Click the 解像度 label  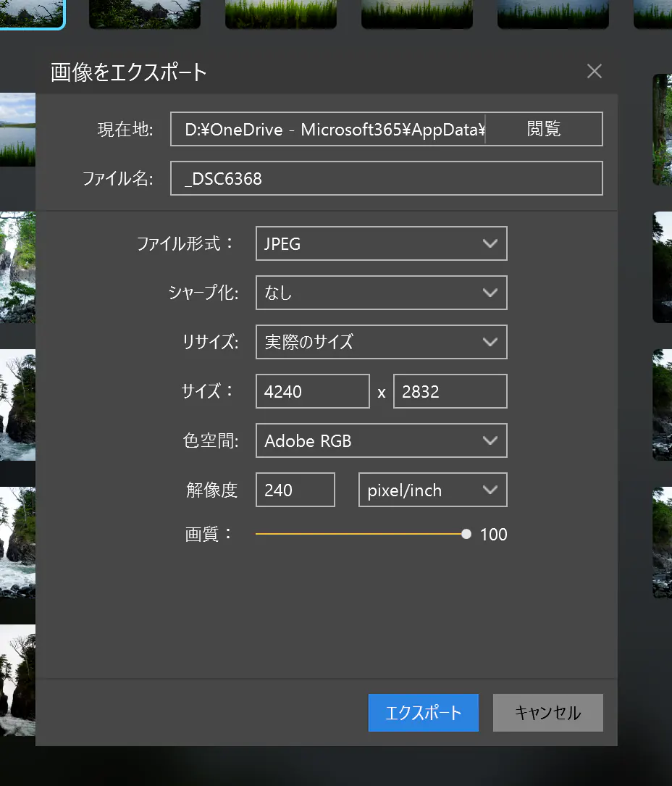212,490
